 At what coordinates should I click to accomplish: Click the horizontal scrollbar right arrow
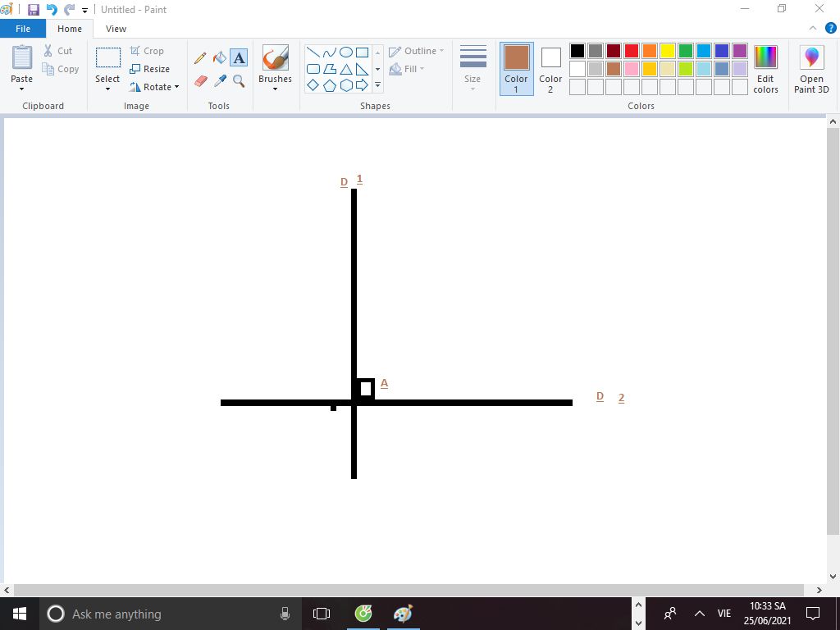coord(819,590)
